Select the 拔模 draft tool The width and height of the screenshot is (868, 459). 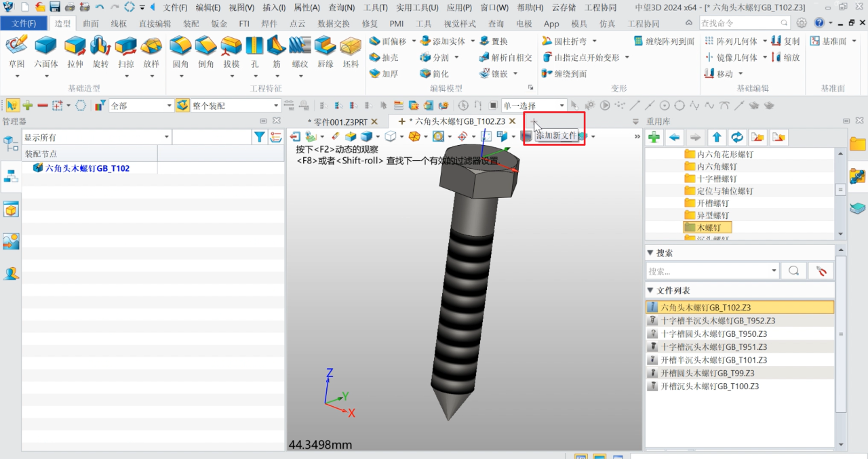click(x=231, y=52)
